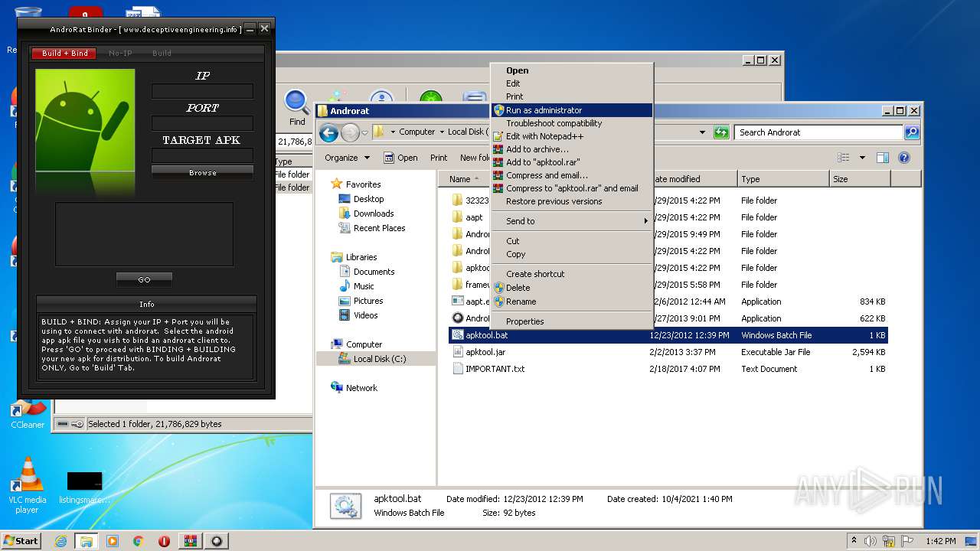The image size is (980, 551).
Task: Click Print in Explorer toolbar
Action: pyautogui.click(x=439, y=158)
